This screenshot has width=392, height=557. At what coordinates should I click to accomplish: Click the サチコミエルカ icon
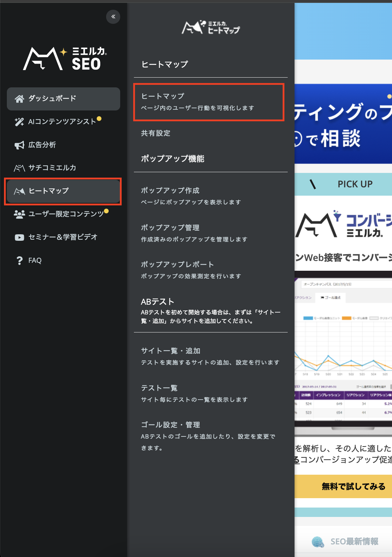pyautogui.click(x=19, y=168)
